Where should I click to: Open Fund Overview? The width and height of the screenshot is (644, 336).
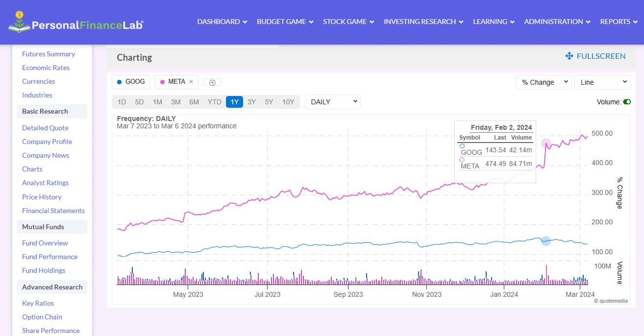pos(45,243)
